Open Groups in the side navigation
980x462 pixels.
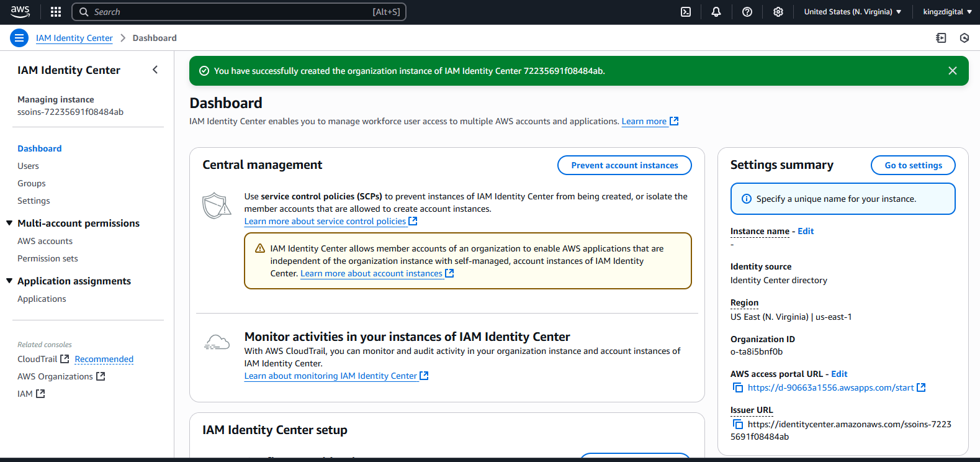click(x=32, y=183)
